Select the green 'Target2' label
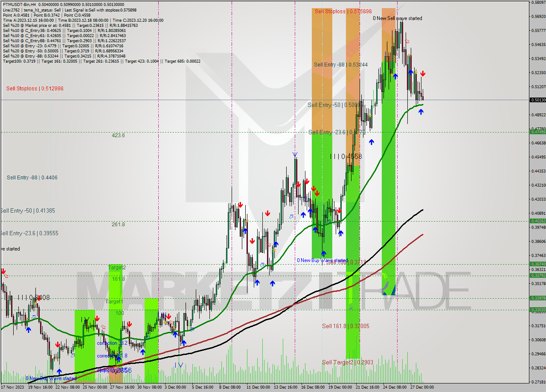This screenshot has width=546, height=392. 117,268
